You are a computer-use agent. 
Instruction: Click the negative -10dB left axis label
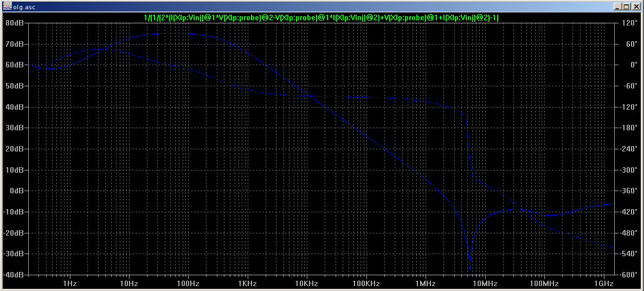(x=15, y=212)
